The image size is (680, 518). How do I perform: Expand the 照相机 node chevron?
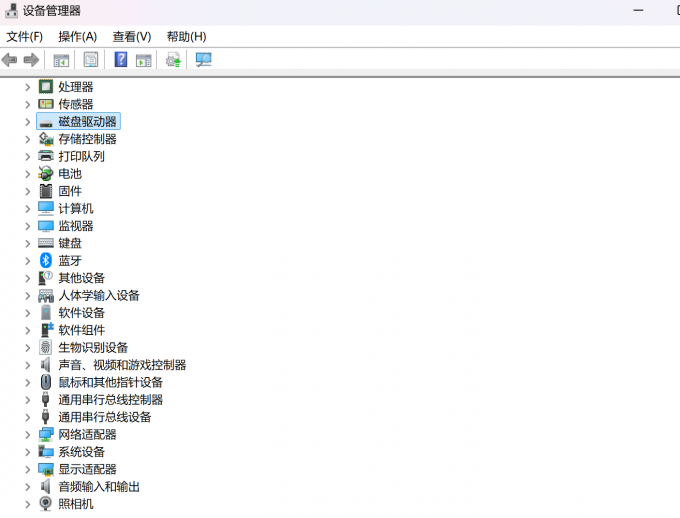28,504
